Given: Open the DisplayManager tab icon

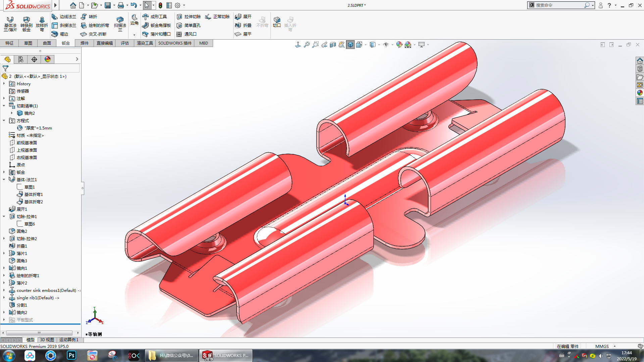Looking at the screenshot, I should tap(48, 59).
